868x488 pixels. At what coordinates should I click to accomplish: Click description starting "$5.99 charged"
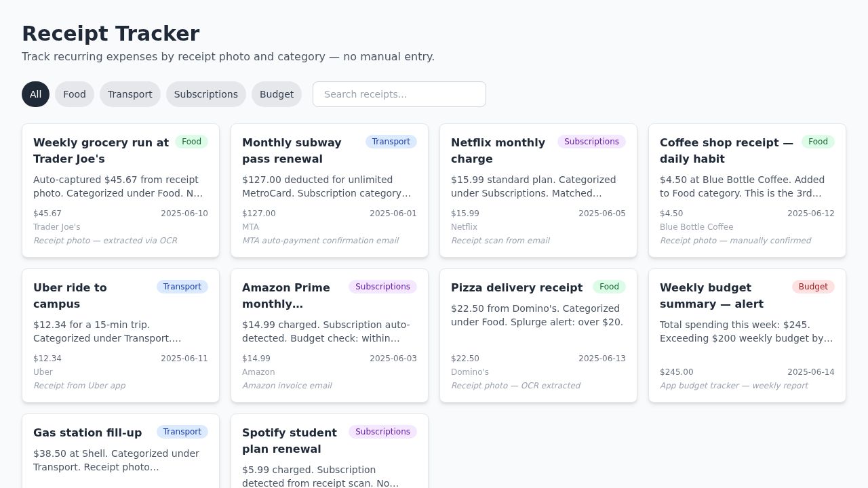click(330, 476)
